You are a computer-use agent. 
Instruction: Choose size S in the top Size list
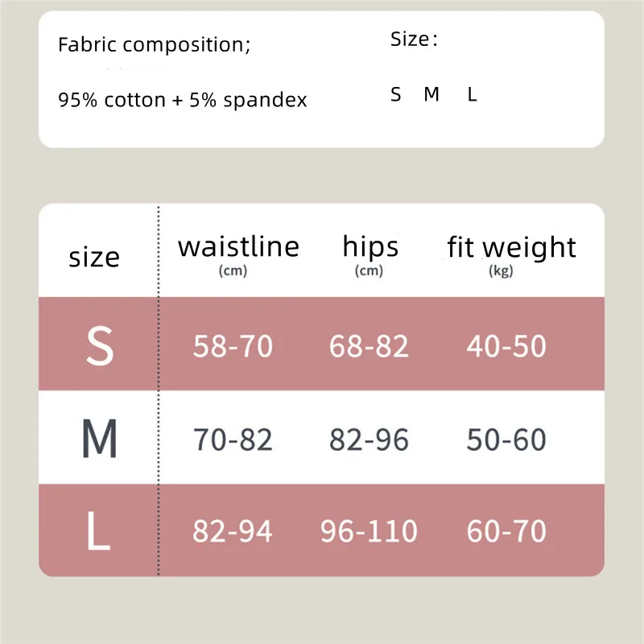[395, 94]
